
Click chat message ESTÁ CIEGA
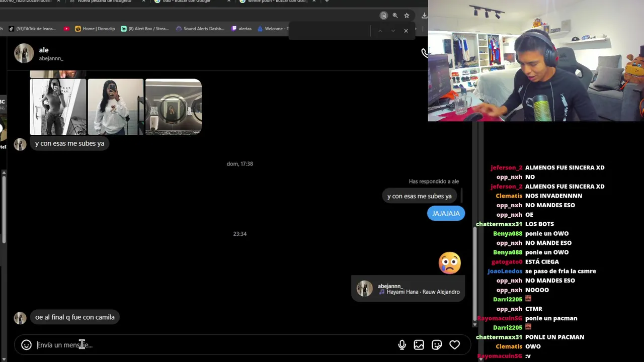pyautogui.click(x=542, y=261)
